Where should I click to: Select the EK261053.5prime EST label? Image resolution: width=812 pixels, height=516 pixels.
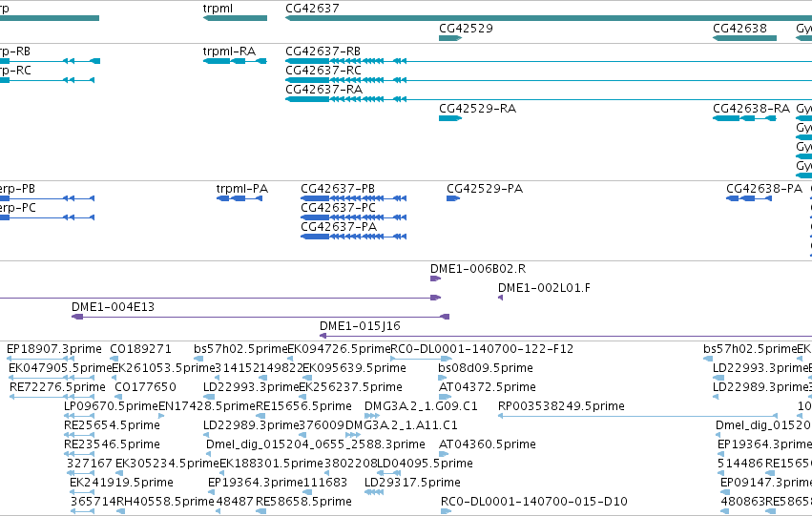point(163,368)
